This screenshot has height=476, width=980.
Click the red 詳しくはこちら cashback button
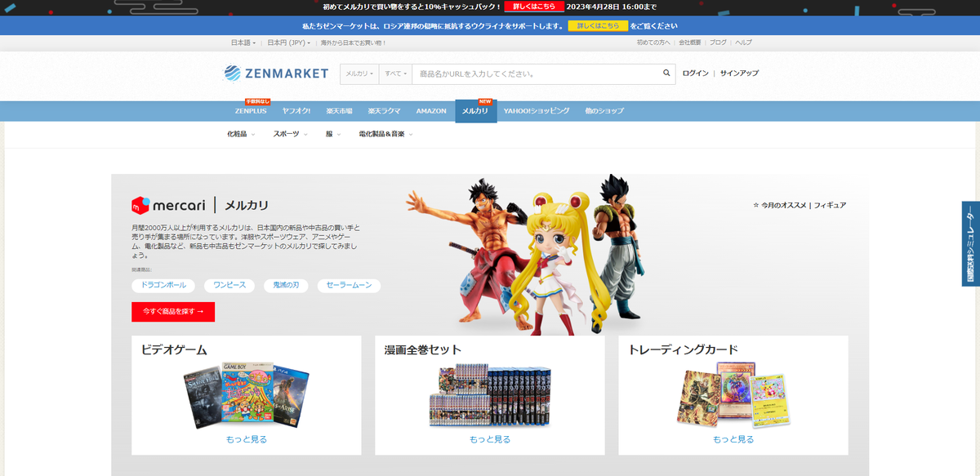click(534, 7)
